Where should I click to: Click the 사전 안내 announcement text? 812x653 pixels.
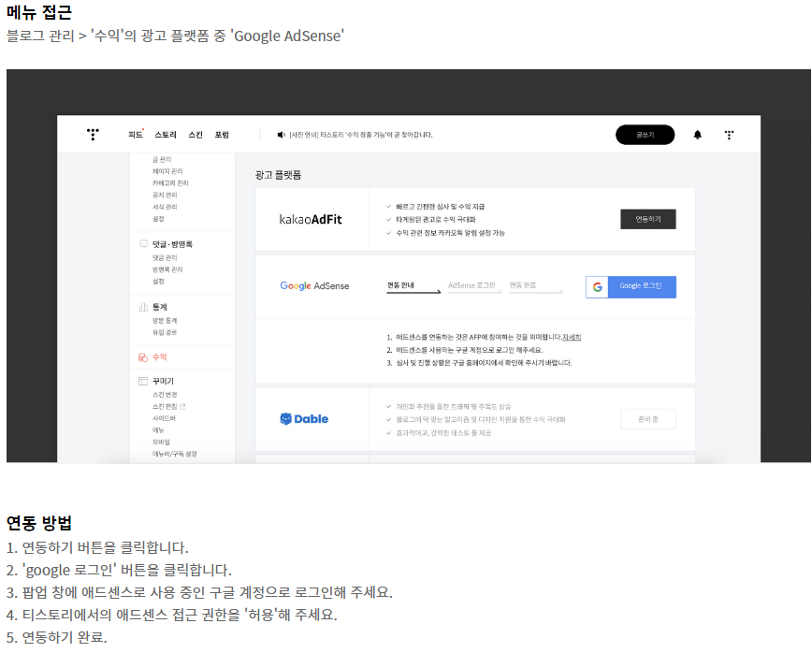361,135
